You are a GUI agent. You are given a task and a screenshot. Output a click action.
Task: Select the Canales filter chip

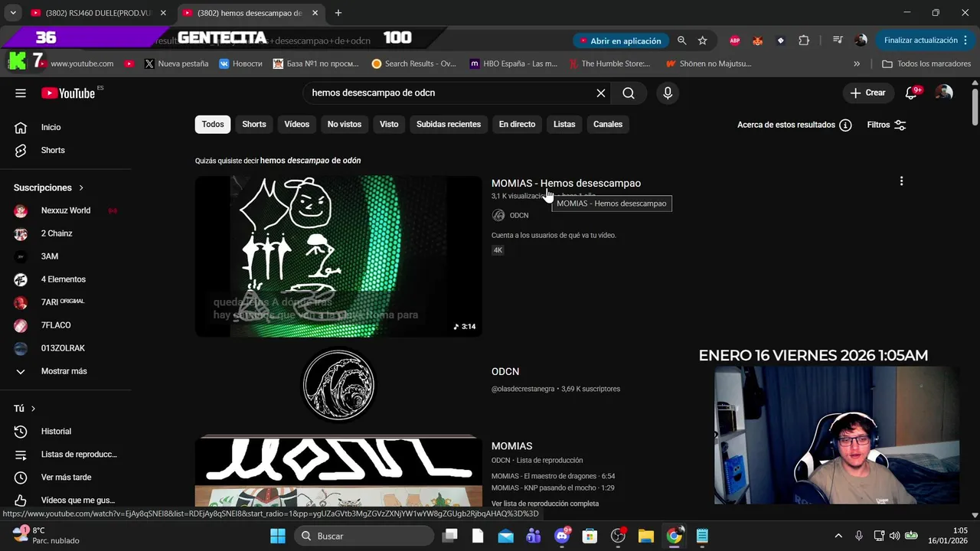point(608,124)
